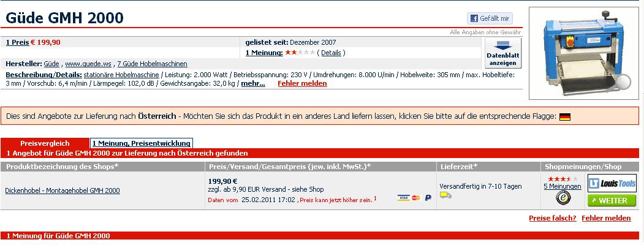Image resolution: width=644 pixels, height=245 pixels.
Task: Open the '1 Meinung:' rating link
Action: click(265, 53)
